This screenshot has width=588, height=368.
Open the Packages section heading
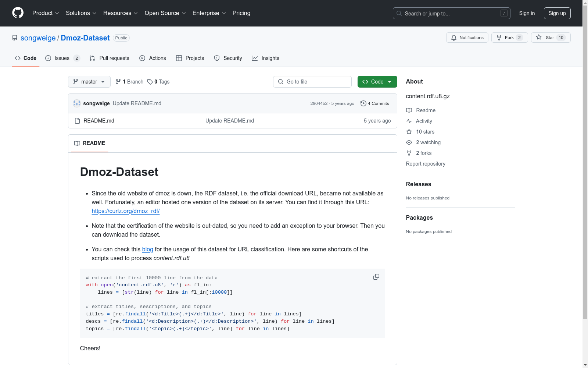419,217
